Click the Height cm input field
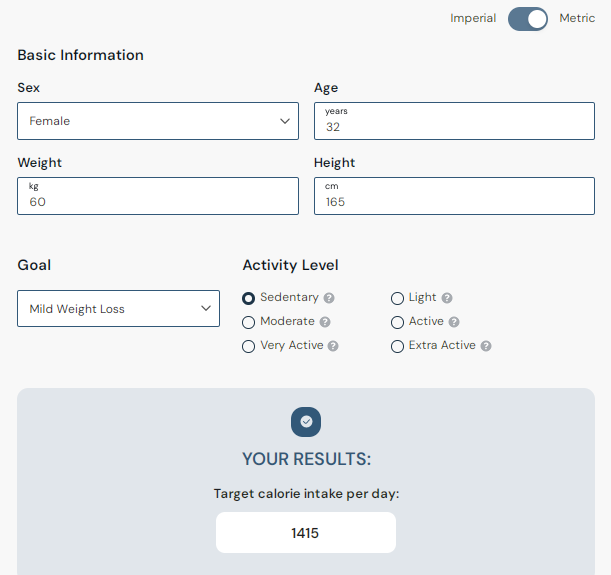The image size is (611, 575). 454,196
